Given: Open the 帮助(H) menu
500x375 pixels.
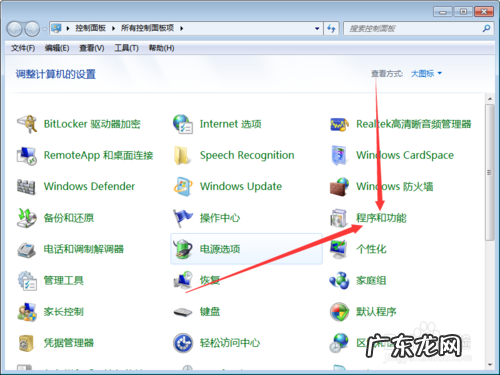Looking at the screenshot, I should (161, 48).
